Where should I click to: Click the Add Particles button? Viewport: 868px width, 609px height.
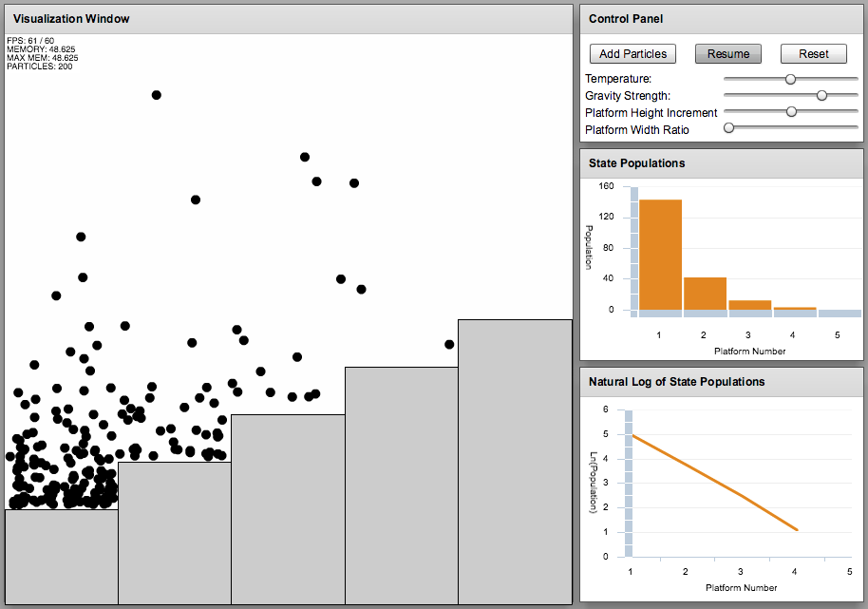tap(632, 53)
